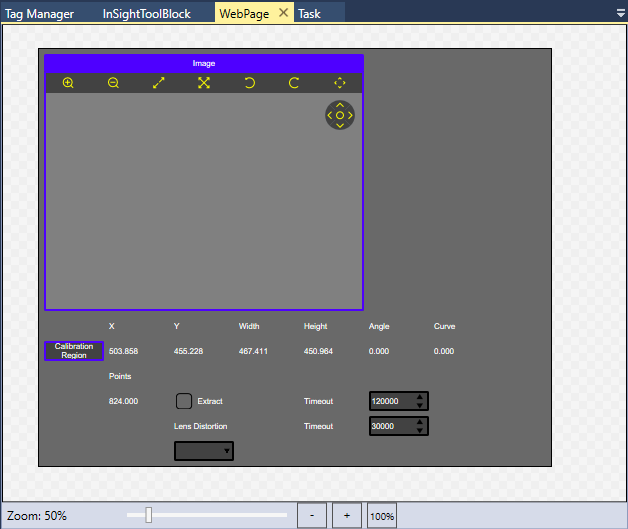
Task: Decrease the 30000 timeout value
Action: [420, 431]
